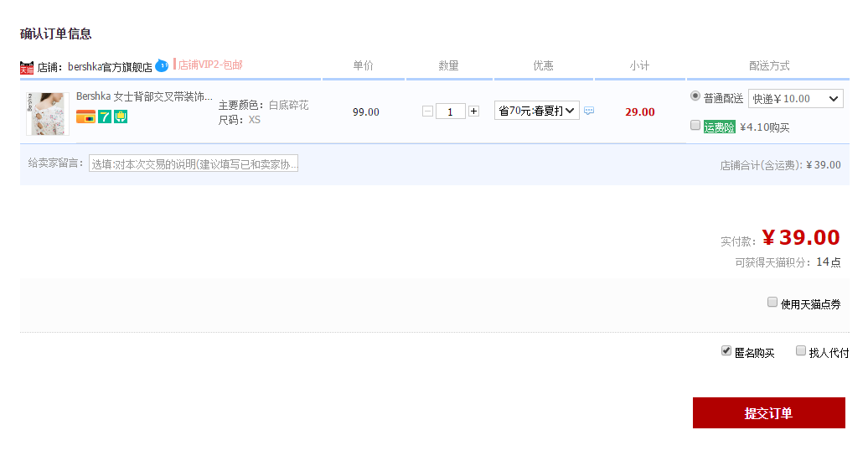Click the bershka官方旗舰店 store name link

[x=110, y=67]
